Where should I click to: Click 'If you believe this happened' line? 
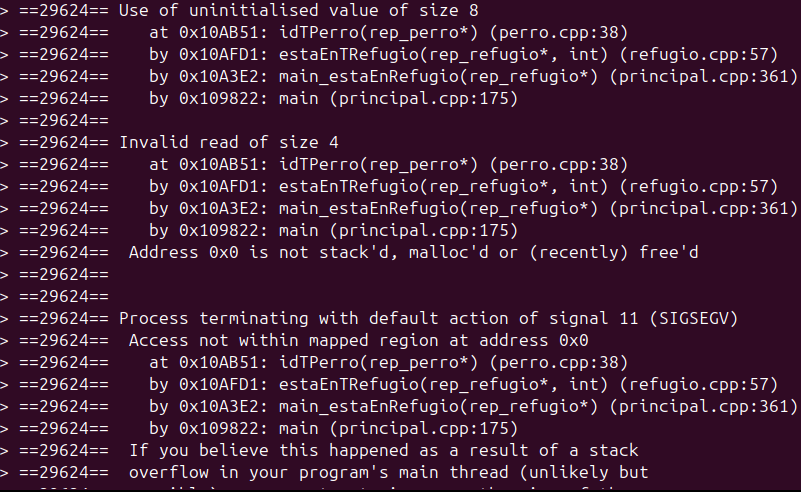click(384, 451)
